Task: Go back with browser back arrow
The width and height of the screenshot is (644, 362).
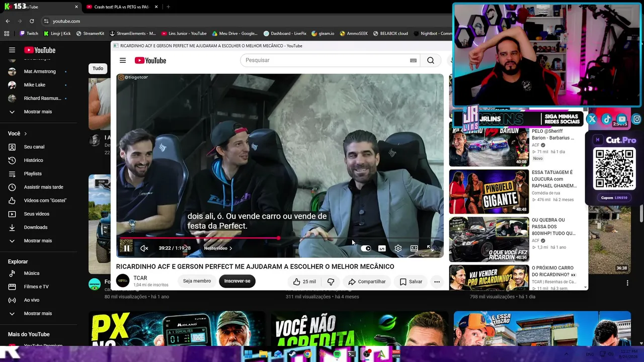Action: [x=8, y=21]
